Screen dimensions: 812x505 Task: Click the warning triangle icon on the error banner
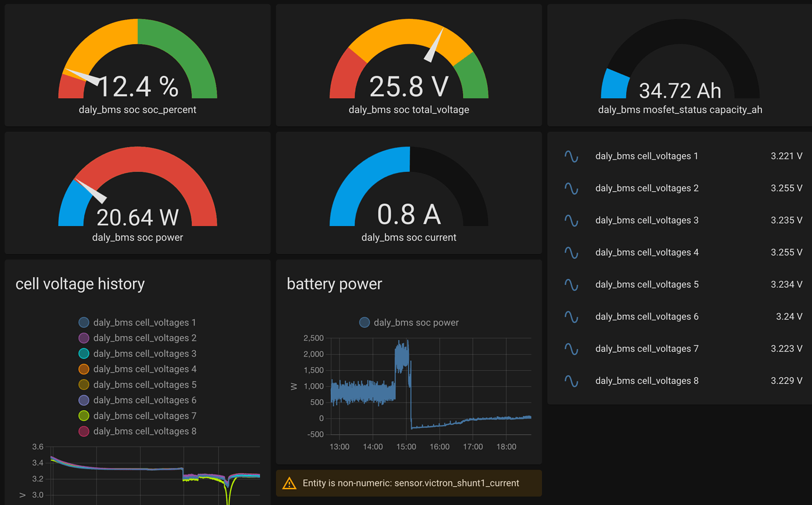[x=289, y=483]
